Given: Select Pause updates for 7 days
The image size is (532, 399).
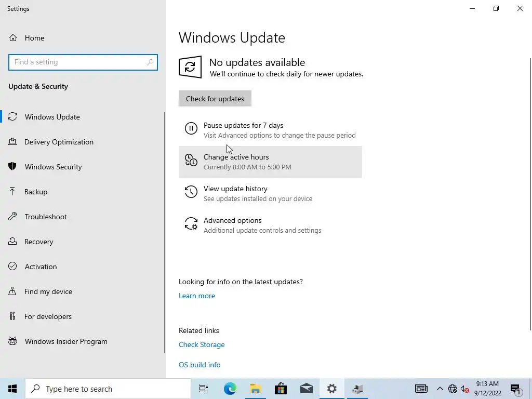Looking at the screenshot, I should [270, 130].
